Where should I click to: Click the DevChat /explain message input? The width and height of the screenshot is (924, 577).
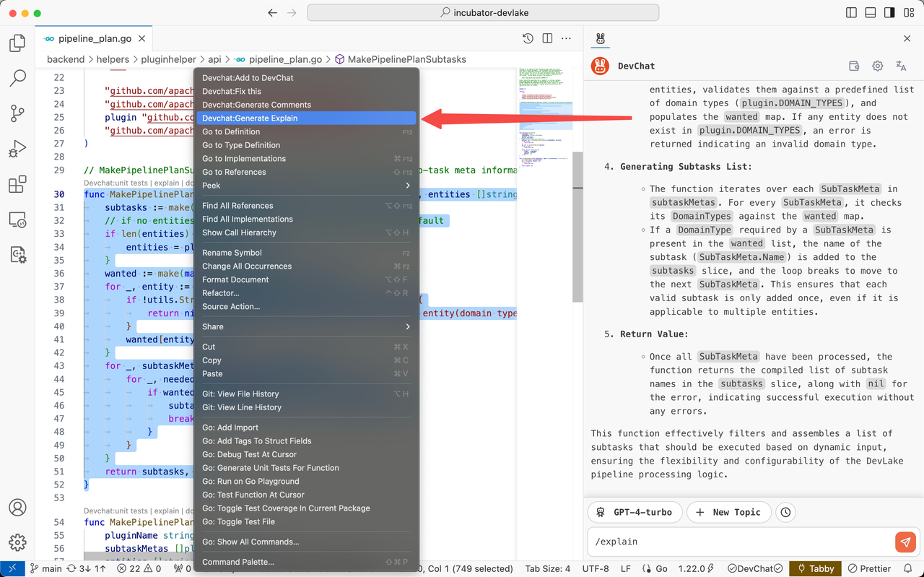[741, 542]
